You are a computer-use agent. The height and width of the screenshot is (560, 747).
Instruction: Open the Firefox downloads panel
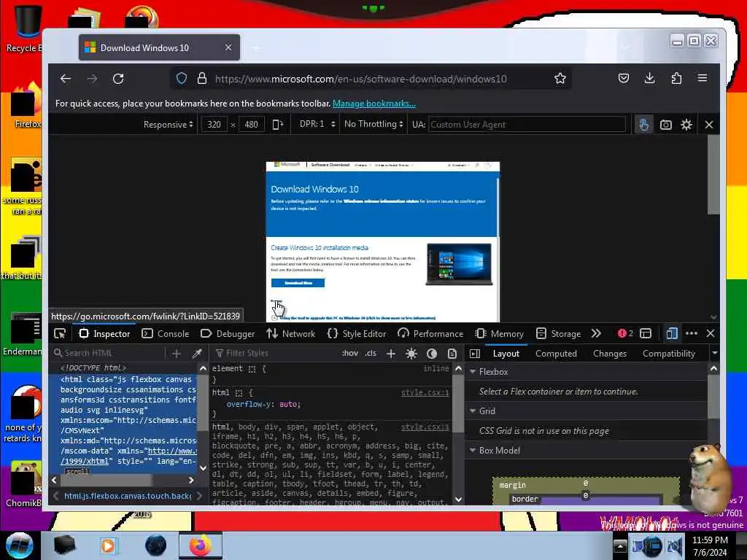649,79
